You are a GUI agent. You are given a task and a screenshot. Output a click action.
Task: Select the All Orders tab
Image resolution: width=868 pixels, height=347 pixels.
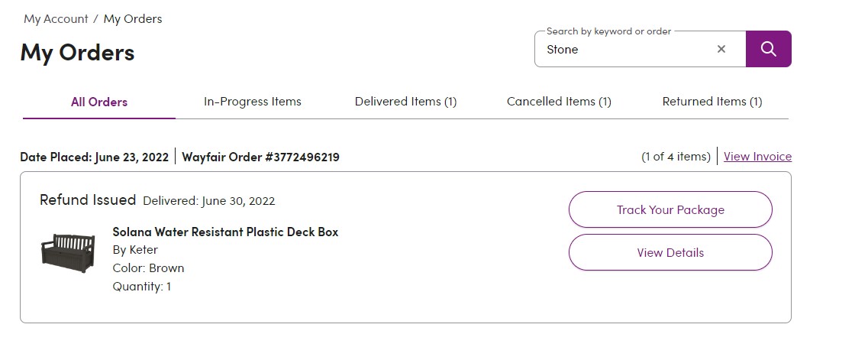[99, 102]
